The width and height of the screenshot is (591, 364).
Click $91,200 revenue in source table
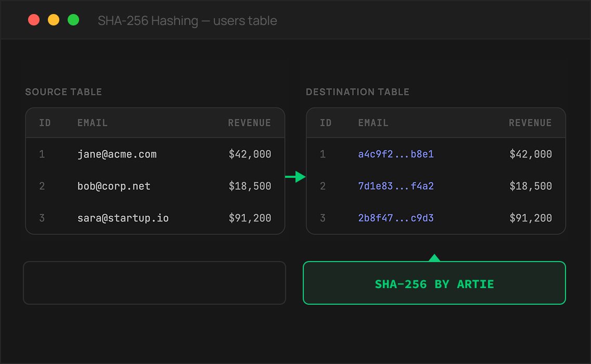coord(250,218)
